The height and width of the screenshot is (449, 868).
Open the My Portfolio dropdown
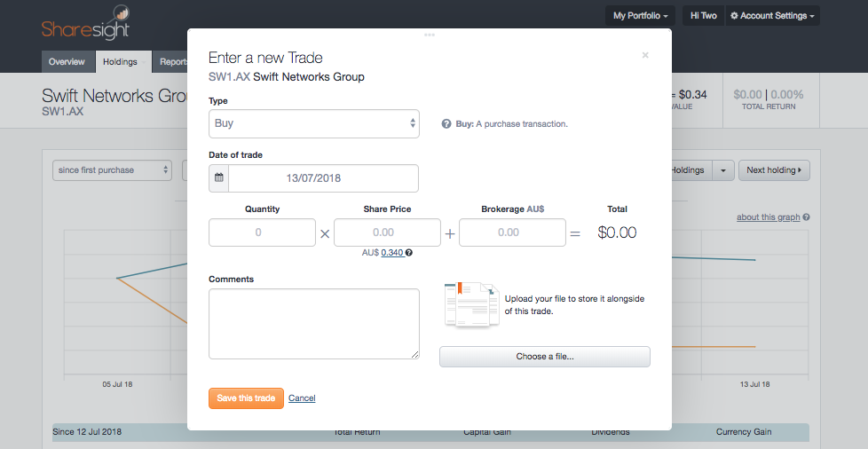coord(640,15)
